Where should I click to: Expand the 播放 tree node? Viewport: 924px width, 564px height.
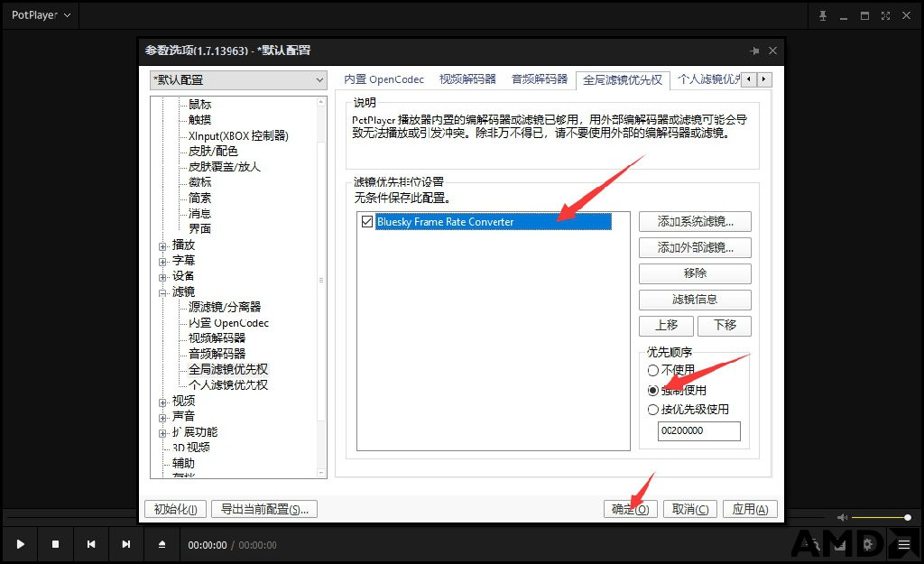162,246
